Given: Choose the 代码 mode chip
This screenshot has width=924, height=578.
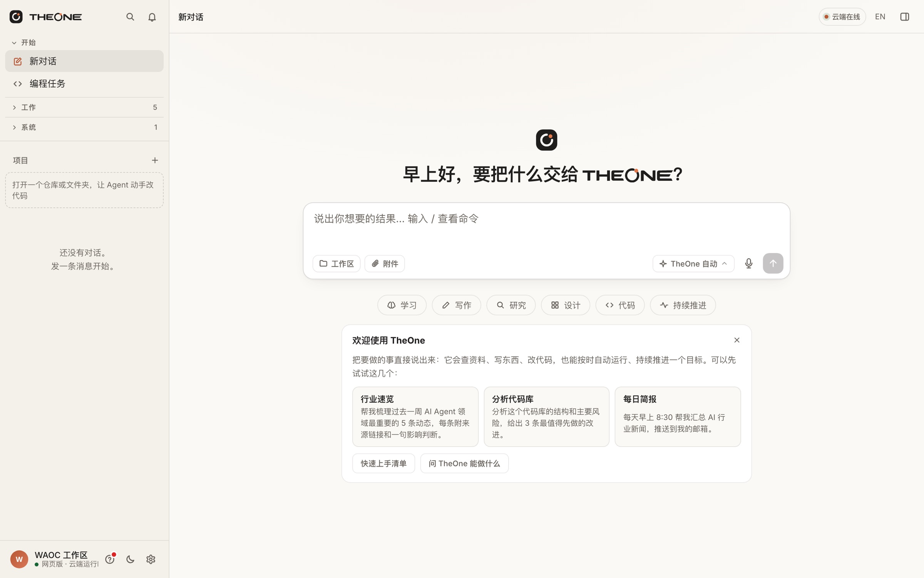Looking at the screenshot, I should [x=620, y=305].
